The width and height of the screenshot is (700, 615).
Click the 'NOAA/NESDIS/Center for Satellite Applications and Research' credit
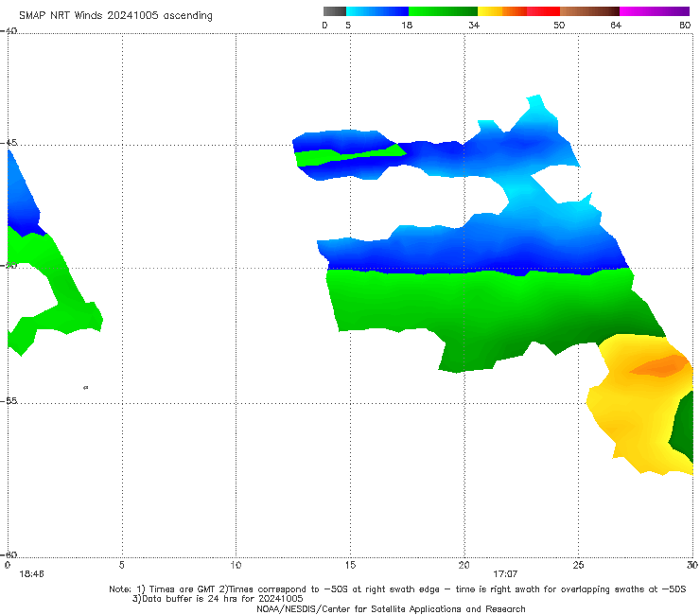tap(391, 608)
